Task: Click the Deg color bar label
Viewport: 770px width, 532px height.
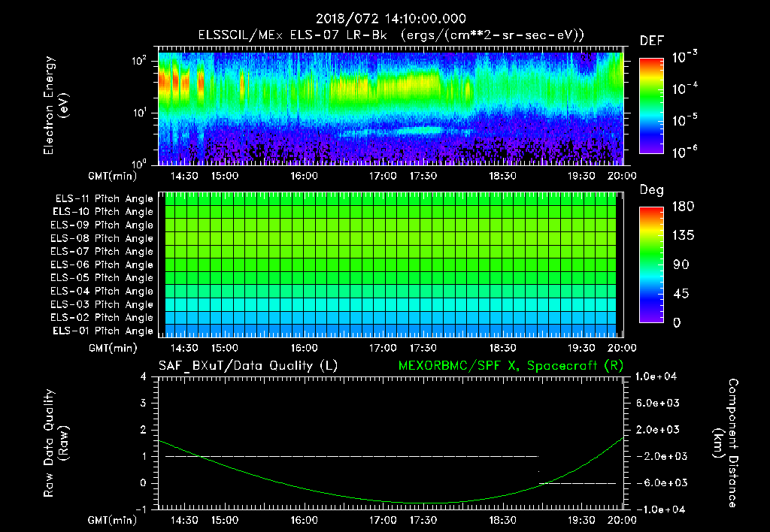Action: [651, 190]
